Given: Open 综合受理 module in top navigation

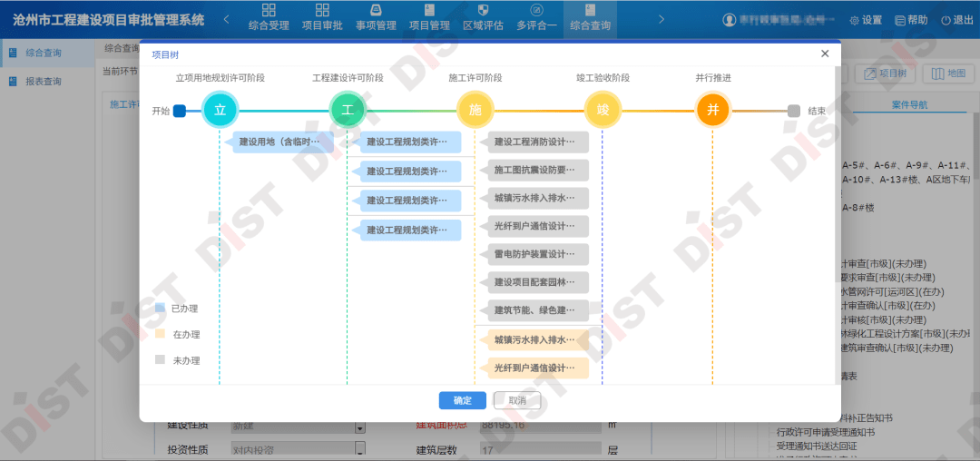Looking at the screenshot, I should [269, 18].
